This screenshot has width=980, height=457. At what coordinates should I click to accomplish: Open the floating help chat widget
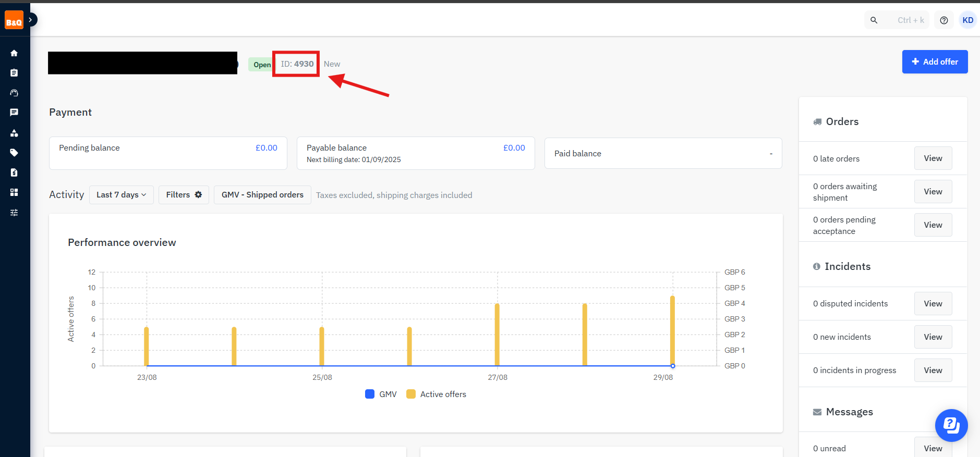click(x=951, y=425)
